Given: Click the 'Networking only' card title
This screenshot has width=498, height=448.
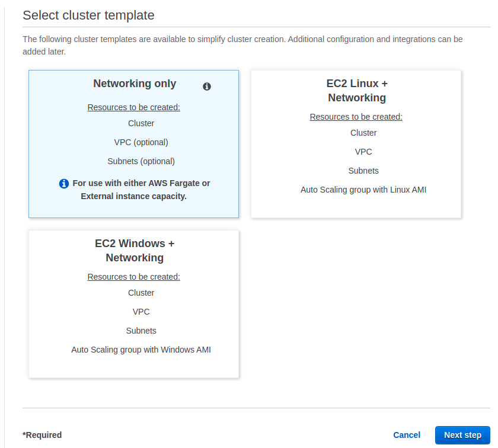Looking at the screenshot, I should click(x=135, y=84).
